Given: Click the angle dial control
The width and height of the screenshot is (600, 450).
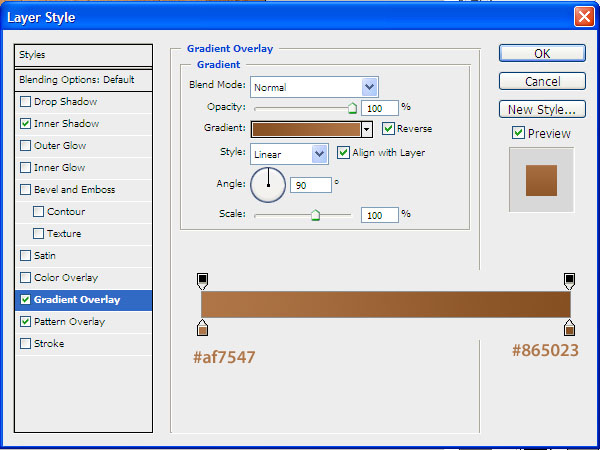Looking at the screenshot, I should click(268, 184).
